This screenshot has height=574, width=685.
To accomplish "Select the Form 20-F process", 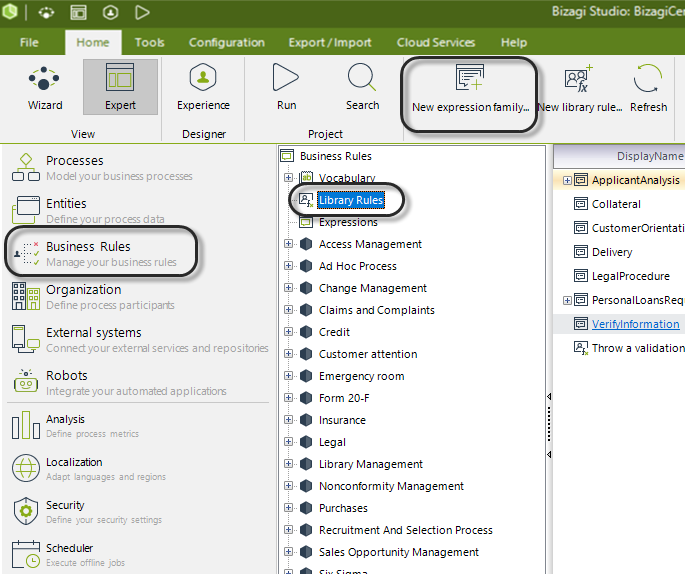I will (x=344, y=398).
